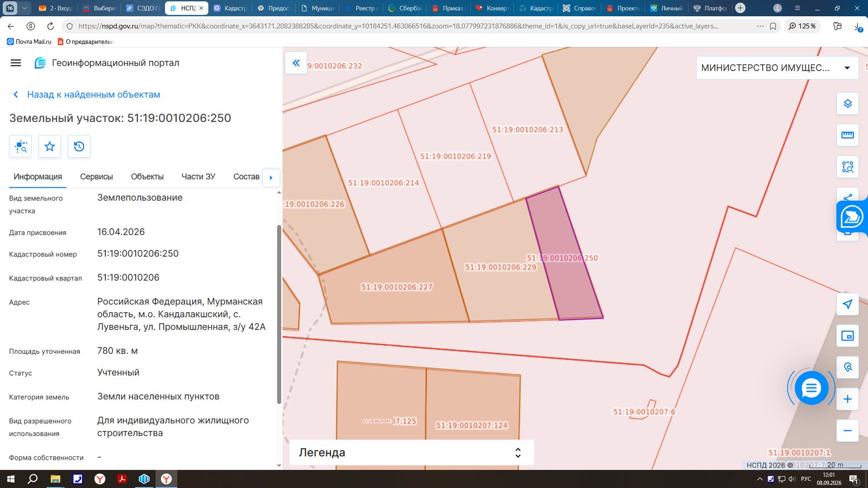This screenshot has height=488, width=868.
Task: Open the new browser tab plus button
Action: 740,8
